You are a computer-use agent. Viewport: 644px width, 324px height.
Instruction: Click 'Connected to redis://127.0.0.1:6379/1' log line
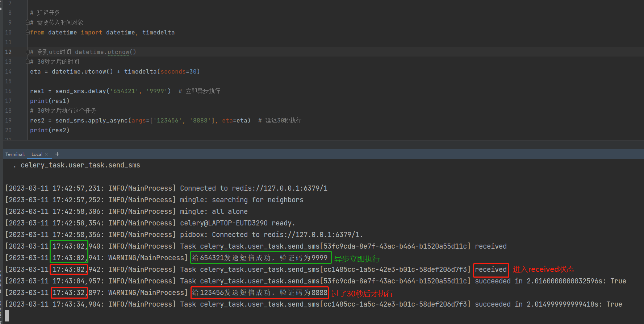[x=254, y=188]
